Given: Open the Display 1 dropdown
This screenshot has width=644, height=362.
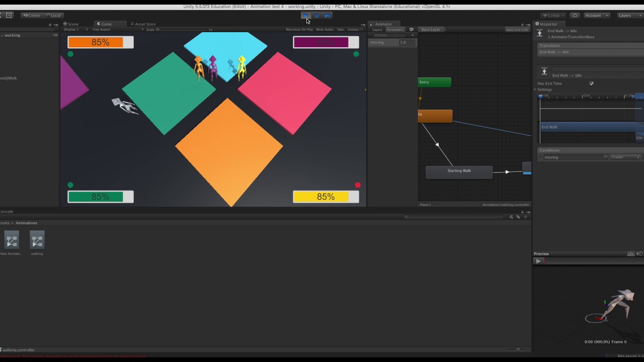Looking at the screenshot, I should pos(75,30).
